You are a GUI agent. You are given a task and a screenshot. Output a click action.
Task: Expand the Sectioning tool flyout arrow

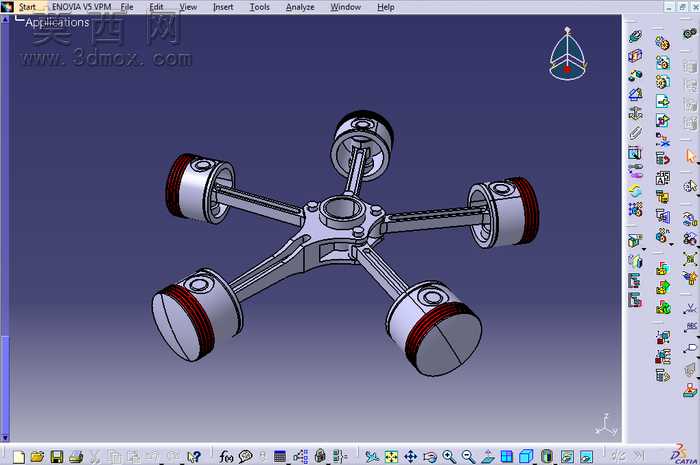coord(643,249)
